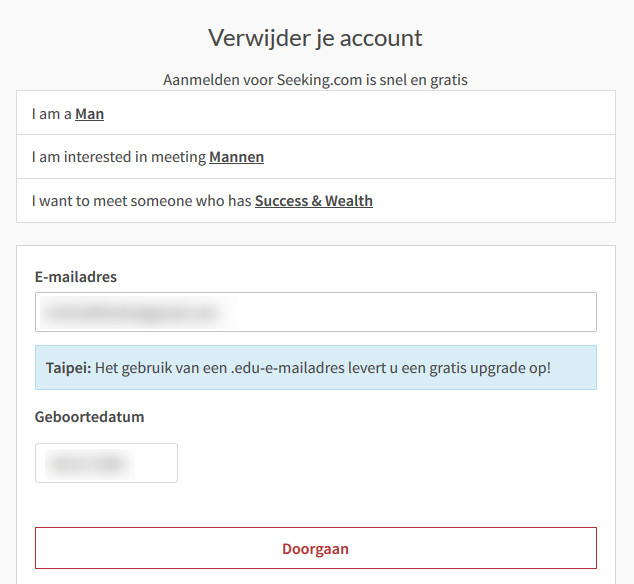This screenshot has width=634, height=584.
Task: Open the "Mannen" interest selector
Action: (236, 157)
